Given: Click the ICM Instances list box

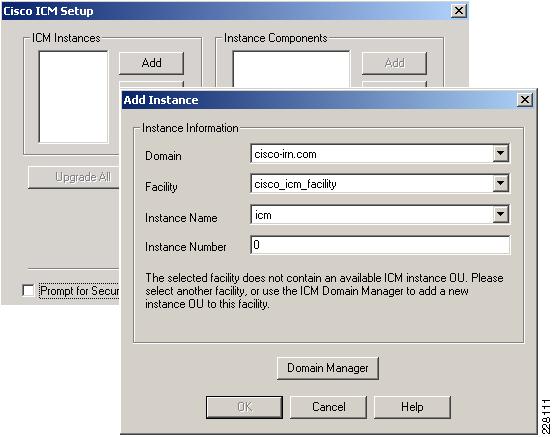Looking at the screenshot, I should pos(73,97).
